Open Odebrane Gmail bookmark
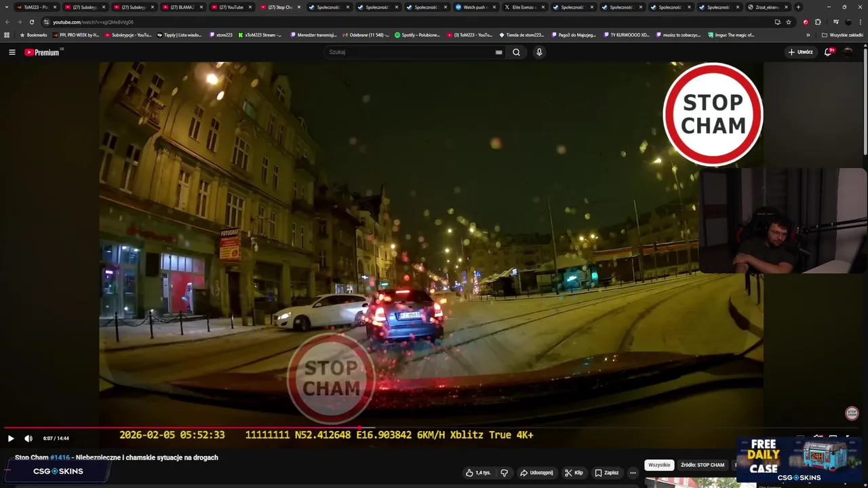Screen dimensions: 868x488 pos(366,35)
